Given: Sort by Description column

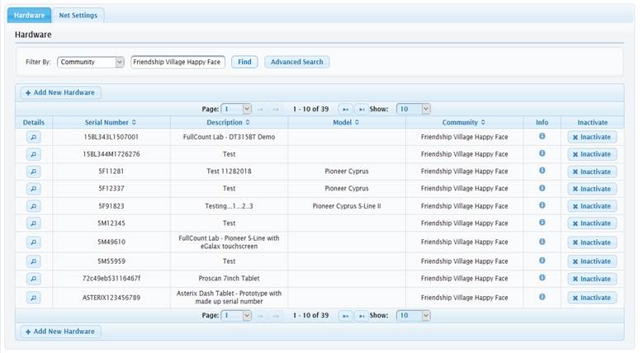Looking at the screenshot, I should click(x=229, y=122).
